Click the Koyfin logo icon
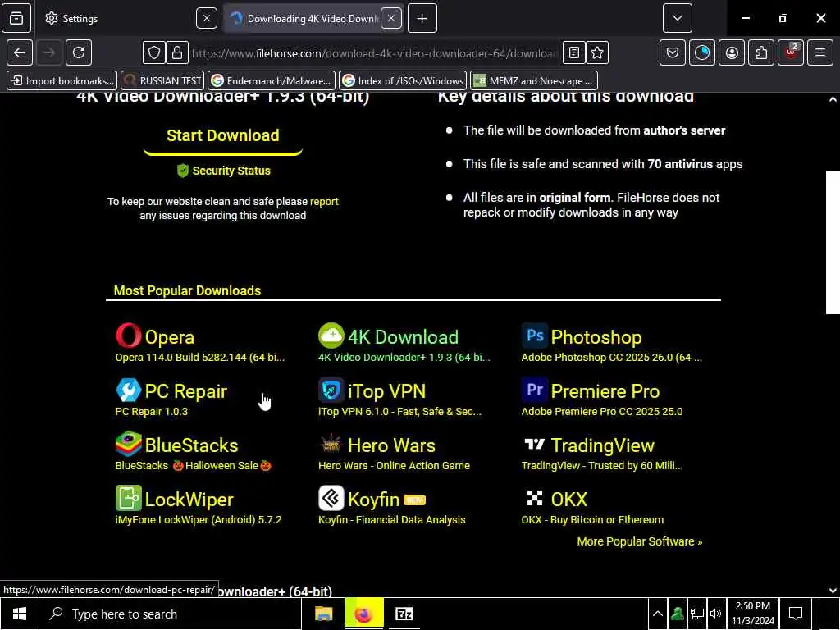The height and width of the screenshot is (630, 840). click(331, 498)
